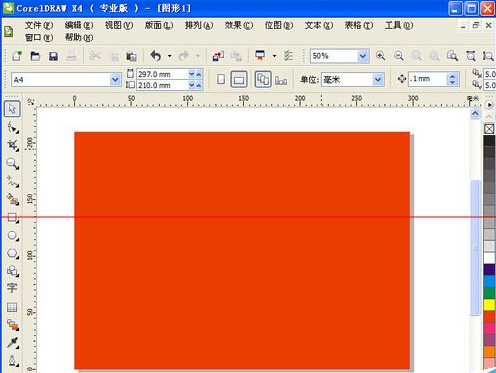Screen dimensions: 496x373
Task: Toggle apply layout to all pages
Action: click(263, 79)
